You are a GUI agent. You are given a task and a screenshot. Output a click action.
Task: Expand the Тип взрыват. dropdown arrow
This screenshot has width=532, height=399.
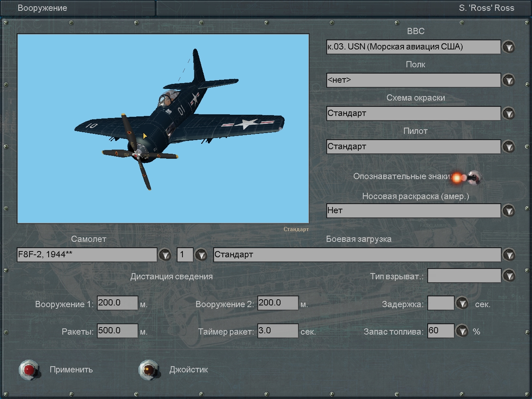pos(508,276)
